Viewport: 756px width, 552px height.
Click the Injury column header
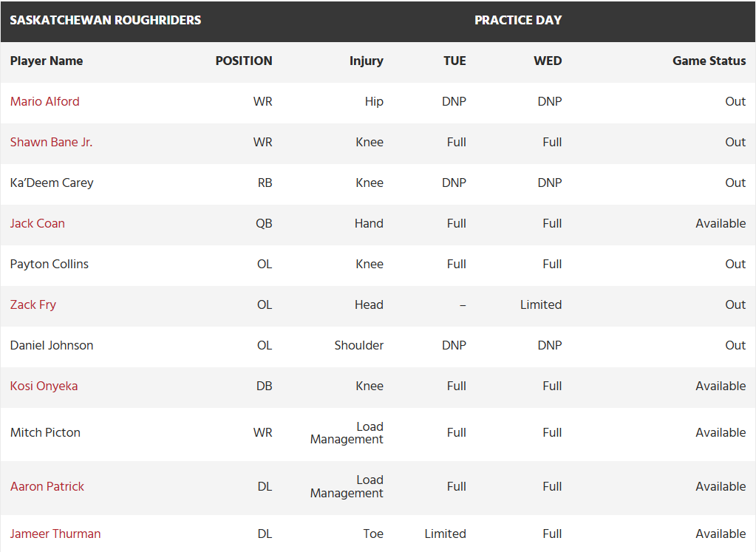pos(367,61)
